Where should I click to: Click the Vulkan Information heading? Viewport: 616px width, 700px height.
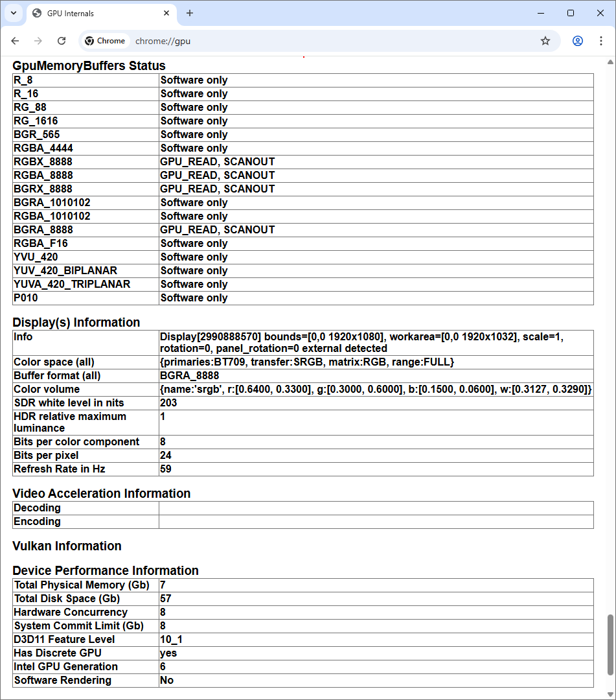coord(67,546)
